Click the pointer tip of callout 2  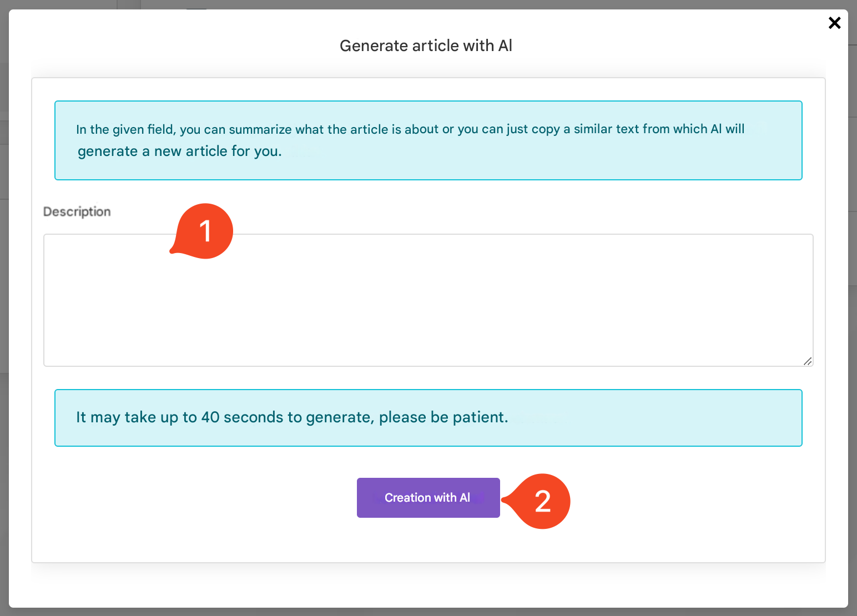click(x=503, y=499)
